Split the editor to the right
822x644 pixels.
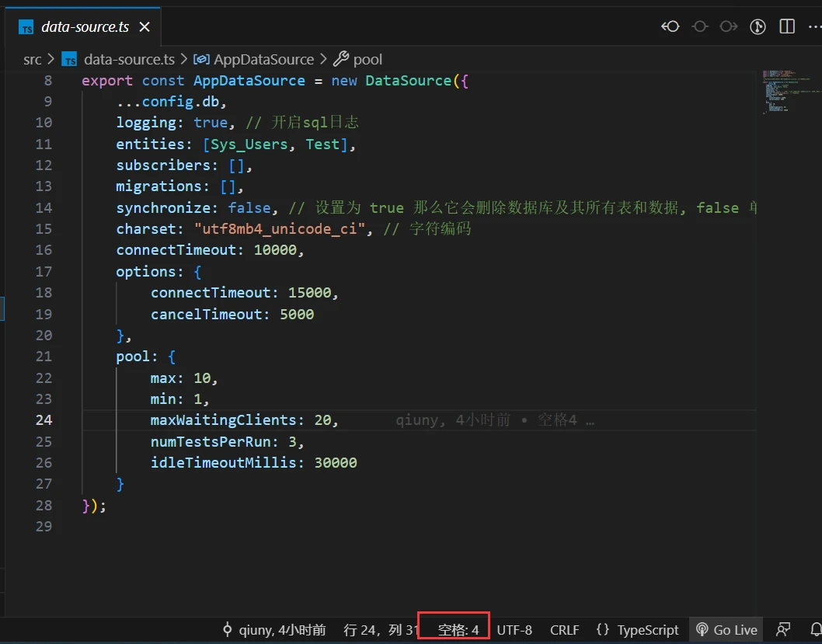point(787,26)
